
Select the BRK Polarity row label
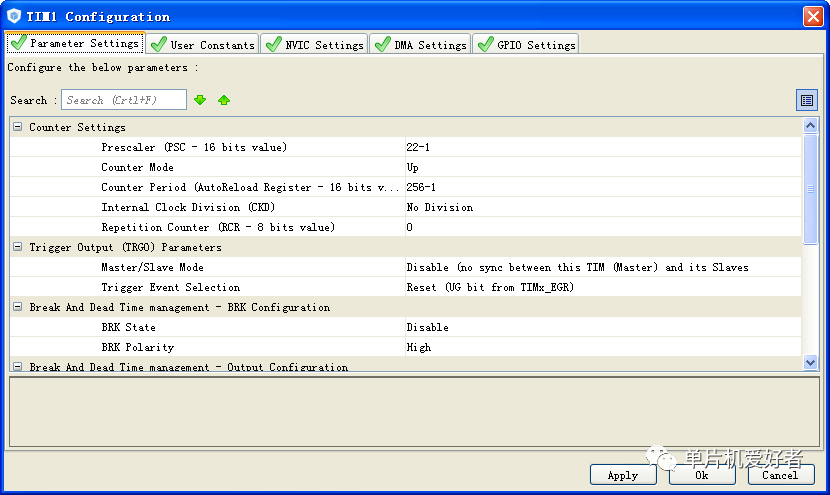click(137, 347)
